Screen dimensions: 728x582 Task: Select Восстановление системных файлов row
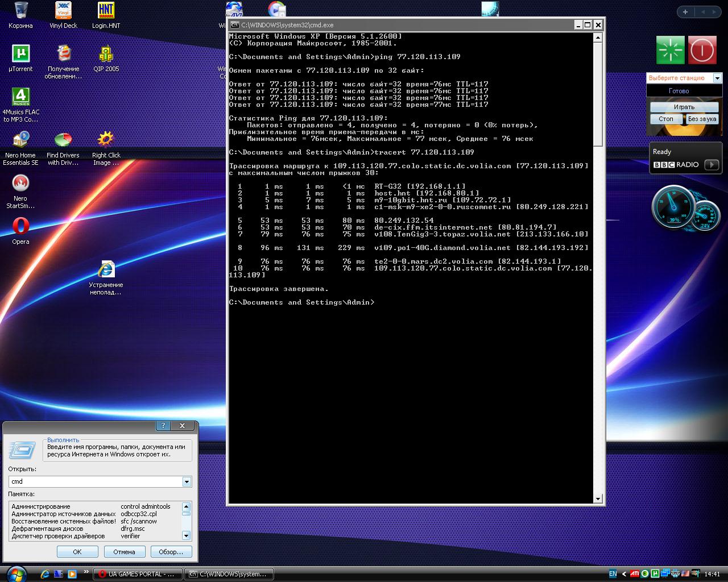click(x=96, y=521)
